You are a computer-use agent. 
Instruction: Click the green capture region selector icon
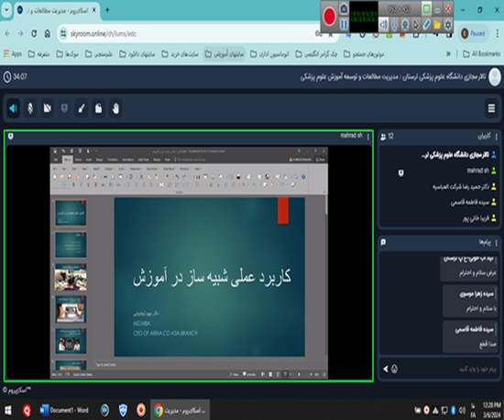[426, 9]
